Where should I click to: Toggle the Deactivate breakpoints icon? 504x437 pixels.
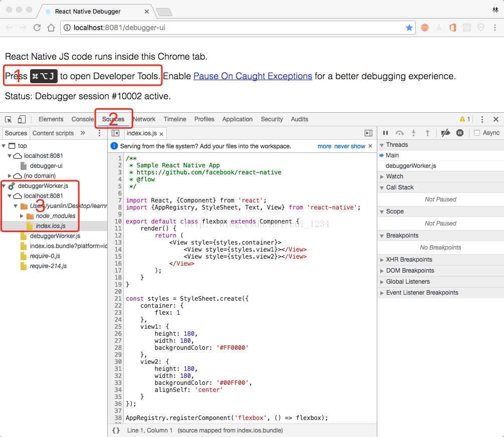click(445, 133)
